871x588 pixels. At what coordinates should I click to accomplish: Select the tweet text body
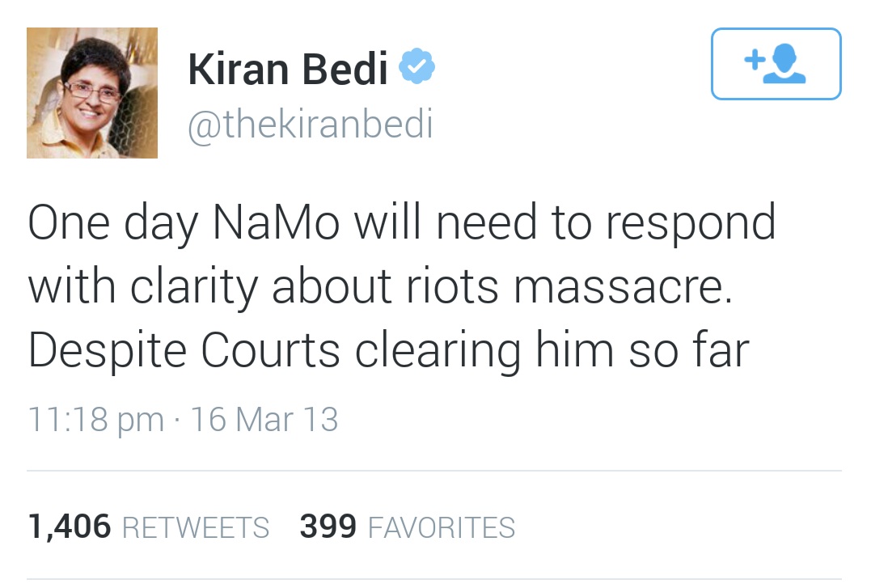coord(396,285)
